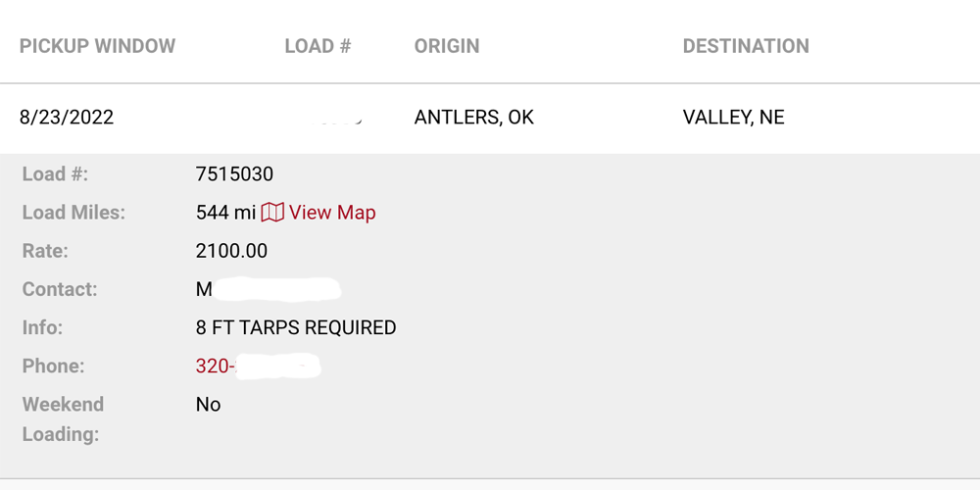The width and height of the screenshot is (980, 490).
Task: Select the ANTLERS, OK origin cell
Action: (474, 118)
